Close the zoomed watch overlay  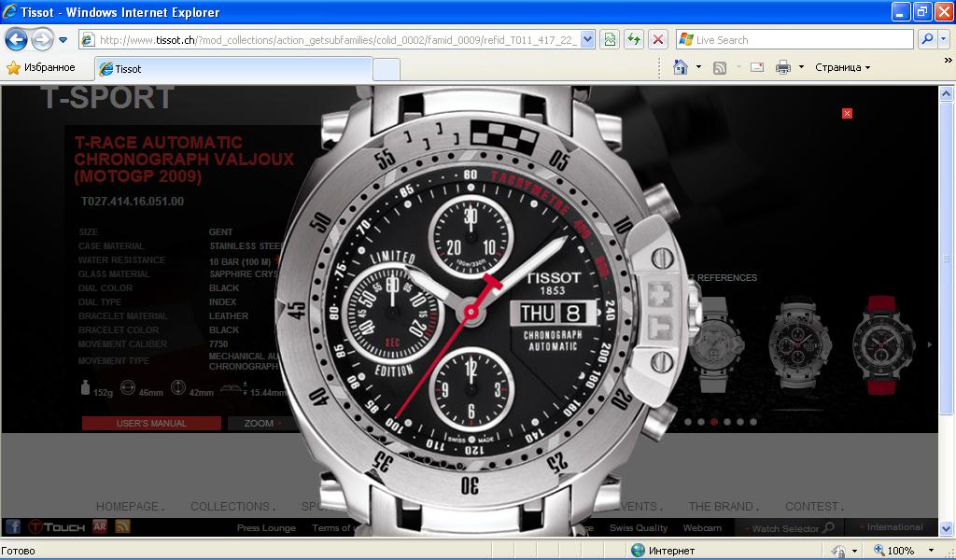coord(847,113)
